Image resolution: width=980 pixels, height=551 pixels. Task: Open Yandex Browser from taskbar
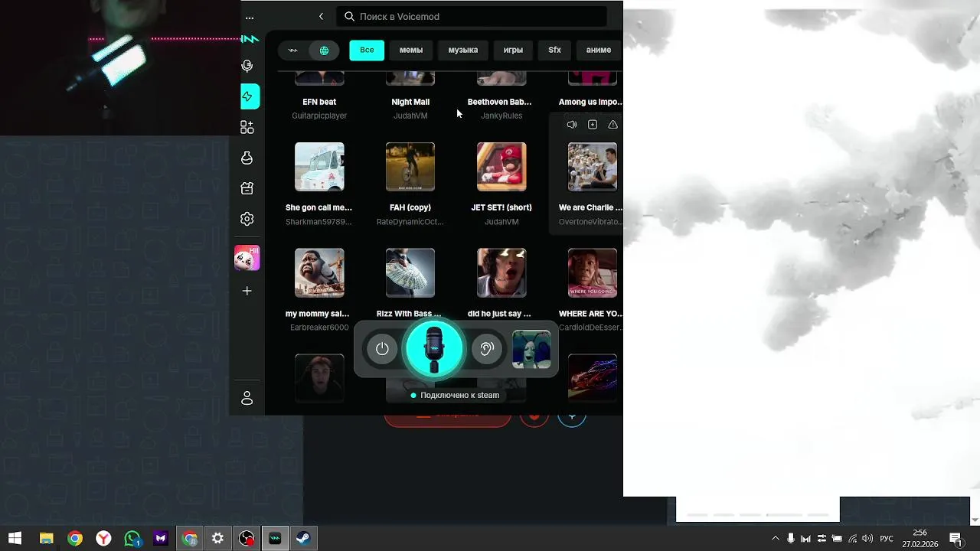click(x=103, y=539)
